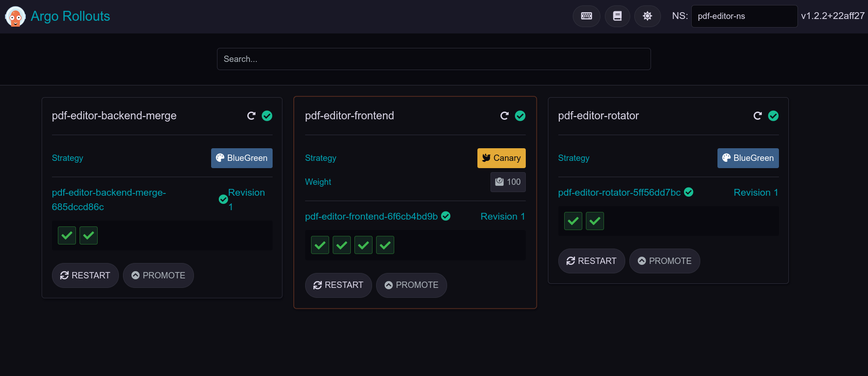This screenshot has height=376, width=868.
Task: Click fourth pod checkmark on frontend card
Action: [385, 245]
